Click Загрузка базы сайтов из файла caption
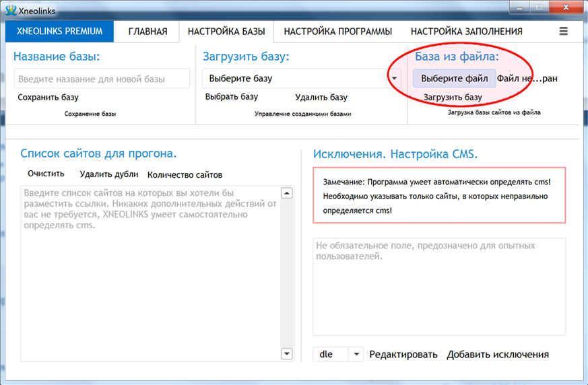588x385 pixels. (x=494, y=112)
